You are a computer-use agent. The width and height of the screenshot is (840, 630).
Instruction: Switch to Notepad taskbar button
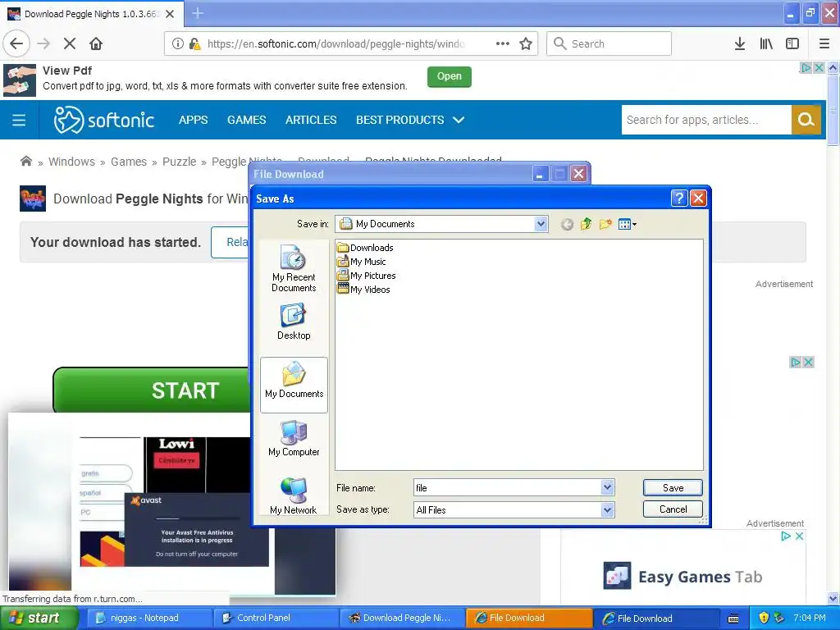(x=149, y=618)
